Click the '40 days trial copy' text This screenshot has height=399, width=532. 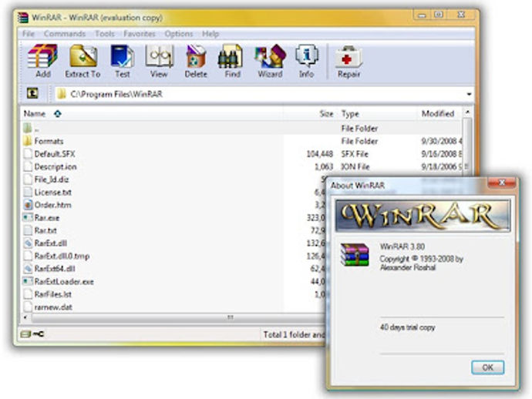(x=408, y=327)
